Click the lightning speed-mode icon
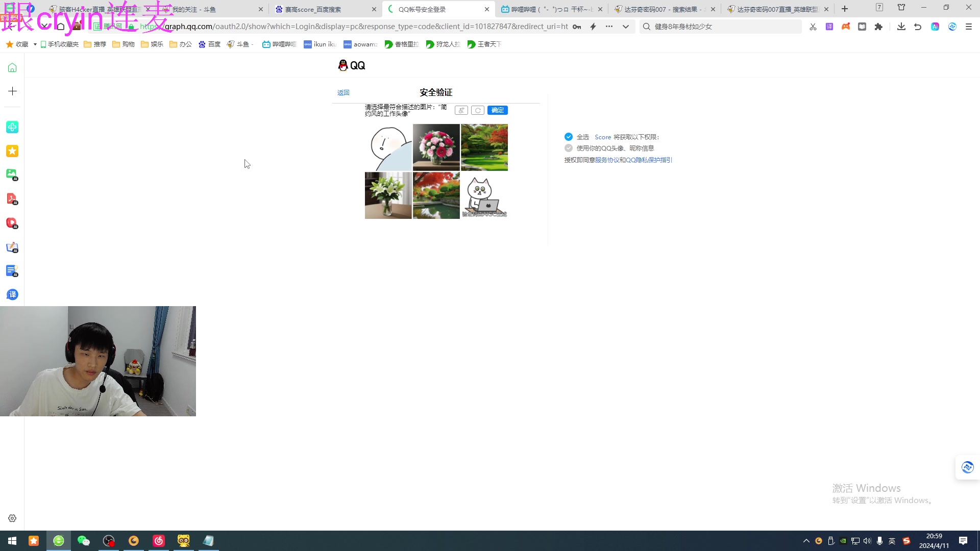 [x=593, y=27]
